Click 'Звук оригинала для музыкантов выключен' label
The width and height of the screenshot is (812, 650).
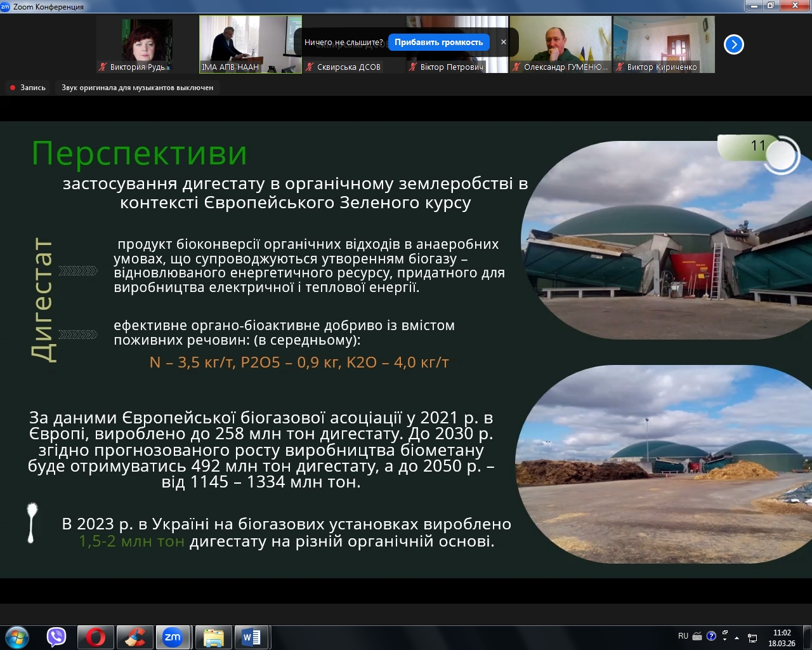click(x=137, y=88)
